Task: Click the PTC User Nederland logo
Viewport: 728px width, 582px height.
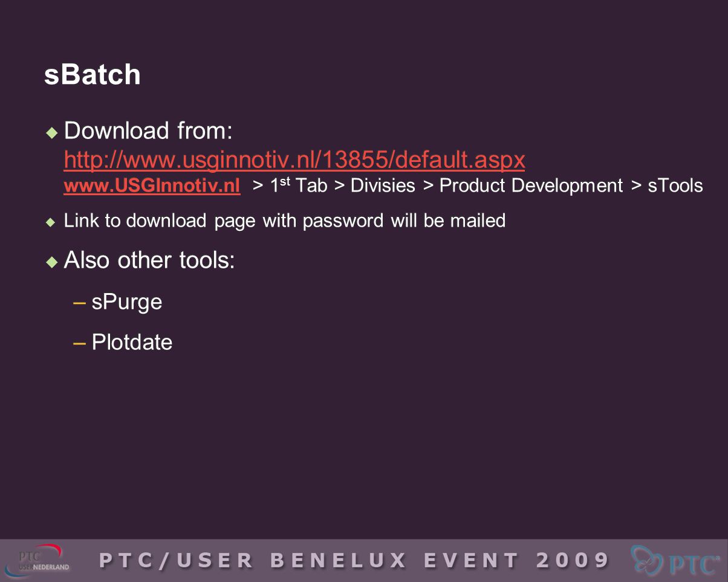Action: click(x=37, y=560)
